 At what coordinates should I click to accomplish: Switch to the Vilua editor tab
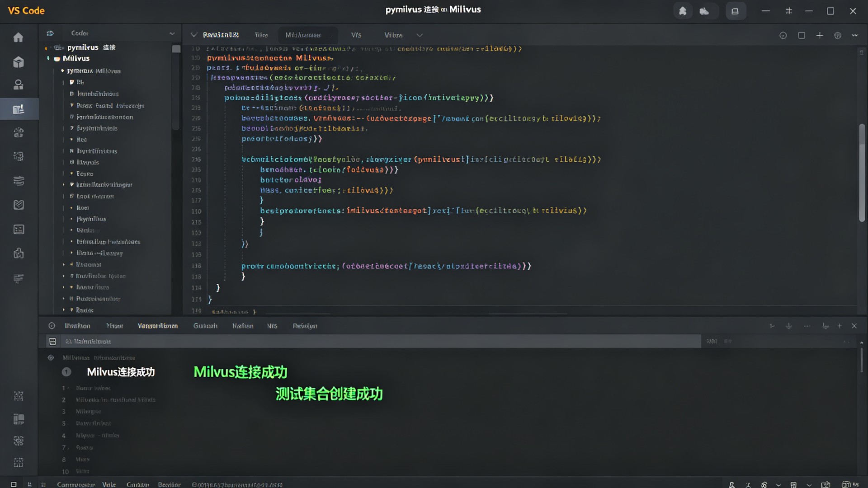tap(393, 35)
